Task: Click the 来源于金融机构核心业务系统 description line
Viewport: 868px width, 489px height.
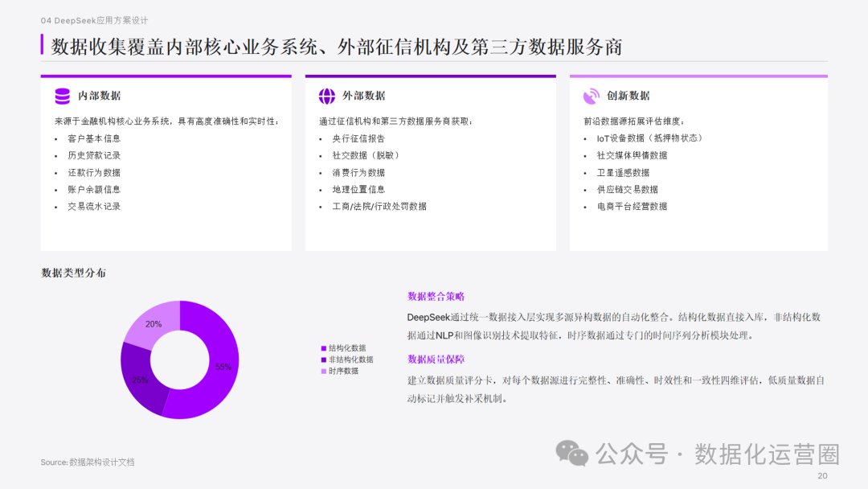Action: (x=166, y=121)
